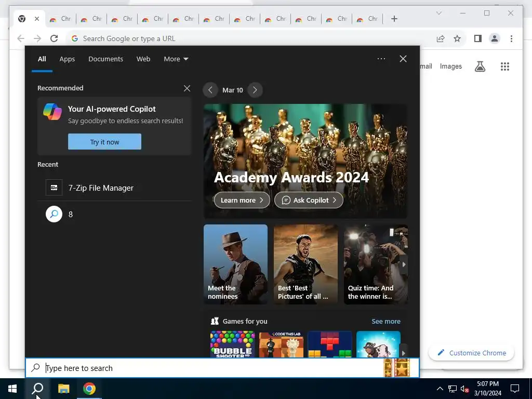Open muted volume tray icon
The height and width of the screenshot is (399, 532).
point(465,389)
